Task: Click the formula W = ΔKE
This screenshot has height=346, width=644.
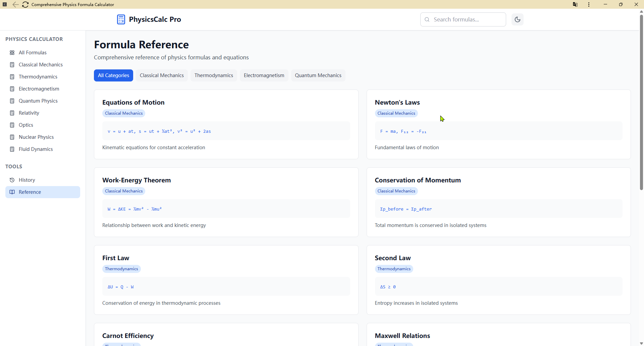Action: (135, 209)
